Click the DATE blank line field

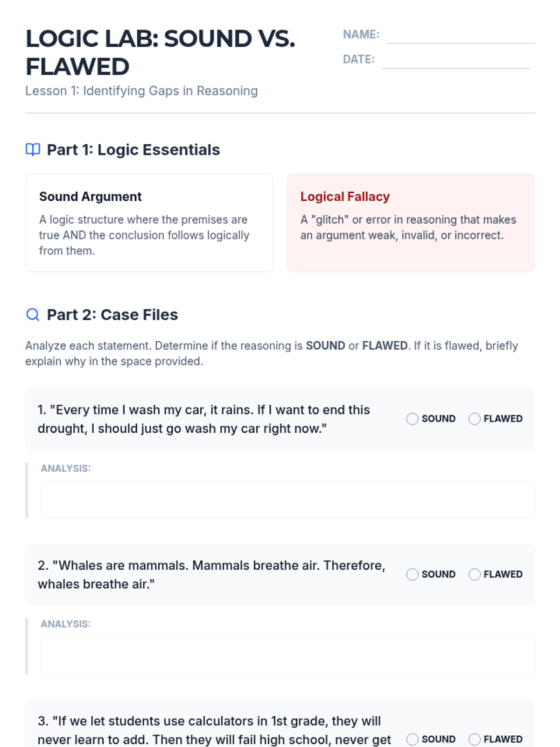[455, 60]
